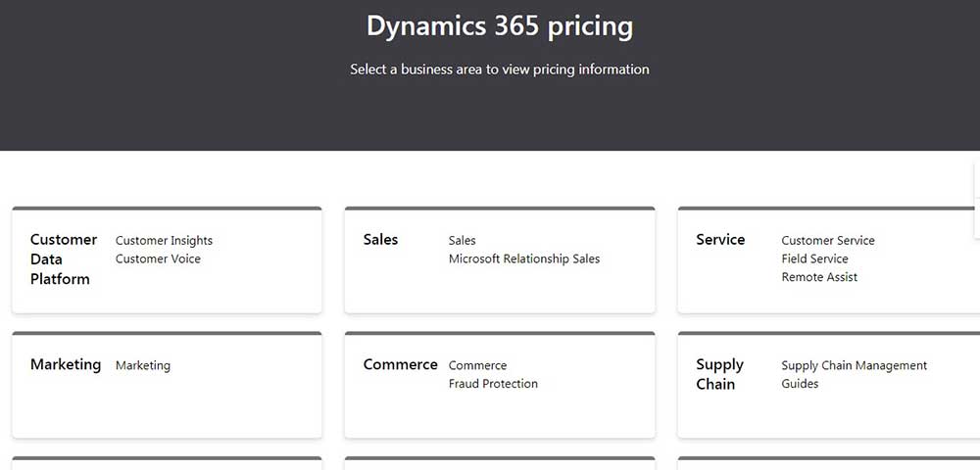The height and width of the screenshot is (470, 980).
Task: Open the Commerce product link
Action: pyautogui.click(x=477, y=365)
